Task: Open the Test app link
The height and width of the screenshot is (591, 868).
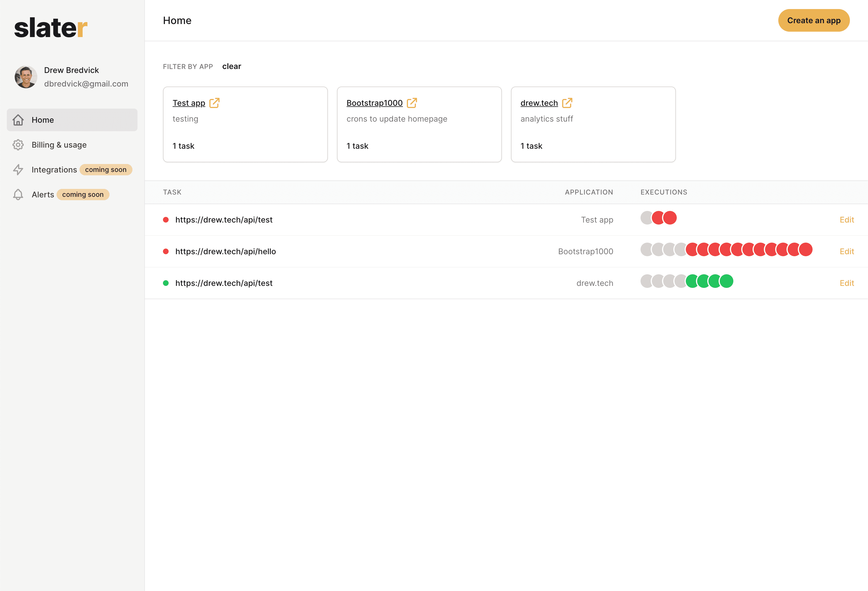Action: (x=189, y=103)
